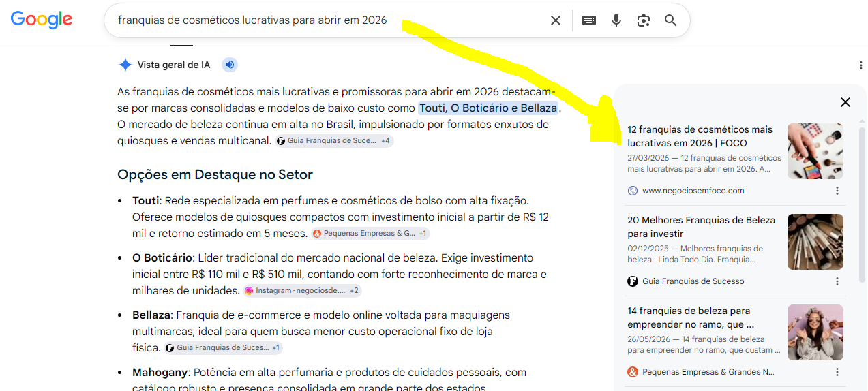Click the bold 'Touti' list item

[x=145, y=201]
